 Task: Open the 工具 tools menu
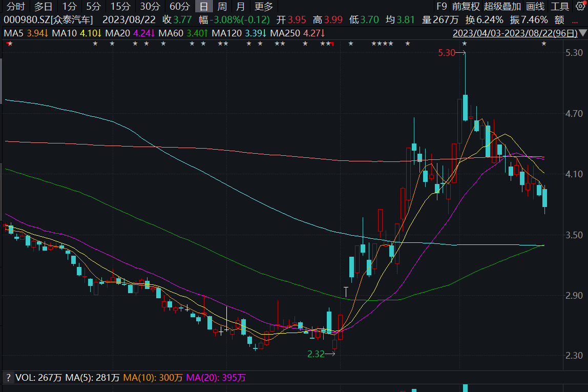pyautogui.click(x=560, y=7)
